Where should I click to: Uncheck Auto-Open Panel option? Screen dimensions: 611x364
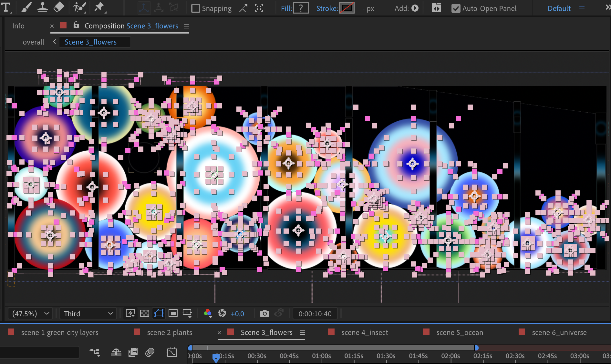pyautogui.click(x=455, y=8)
